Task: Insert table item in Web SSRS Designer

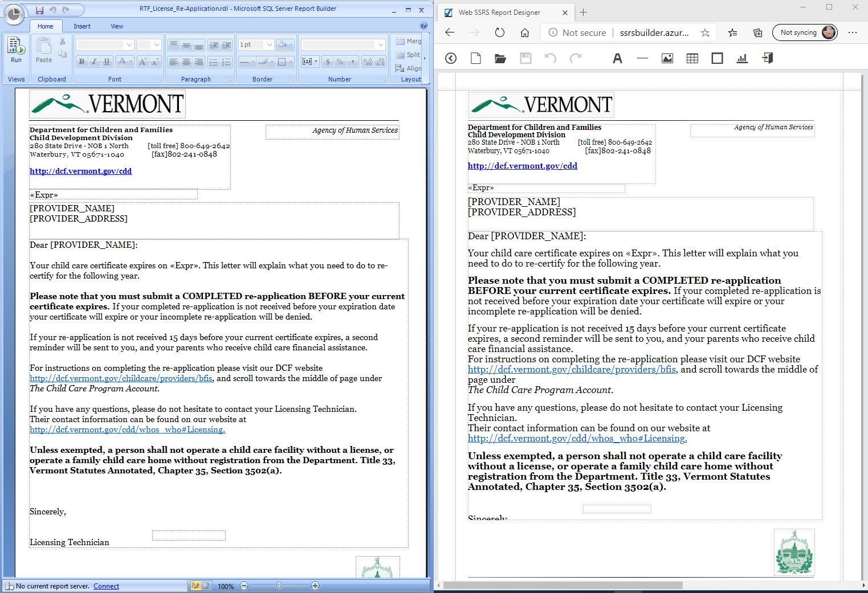Action: tap(692, 58)
